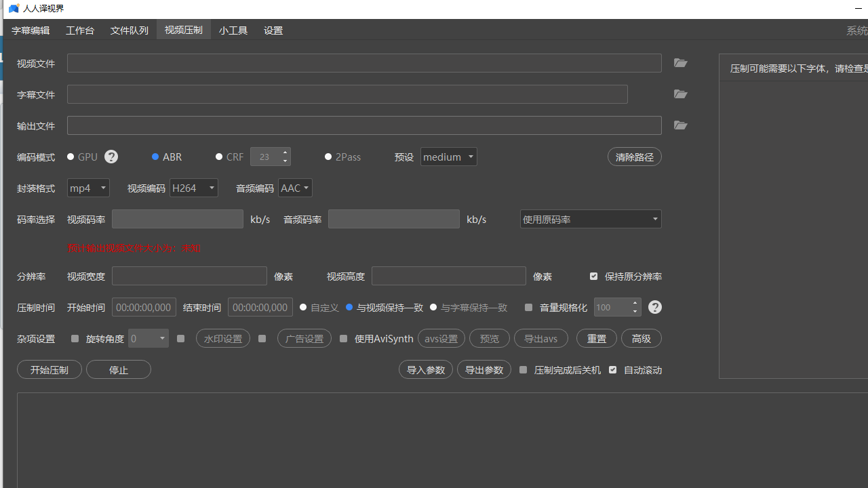
Task: Decrease CRF value with down arrow
Action: tap(285, 161)
